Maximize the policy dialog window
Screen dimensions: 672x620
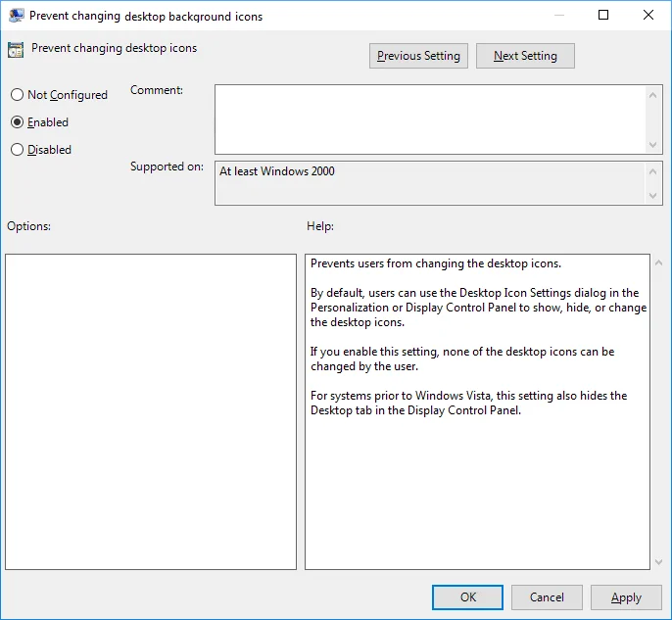coord(603,15)
